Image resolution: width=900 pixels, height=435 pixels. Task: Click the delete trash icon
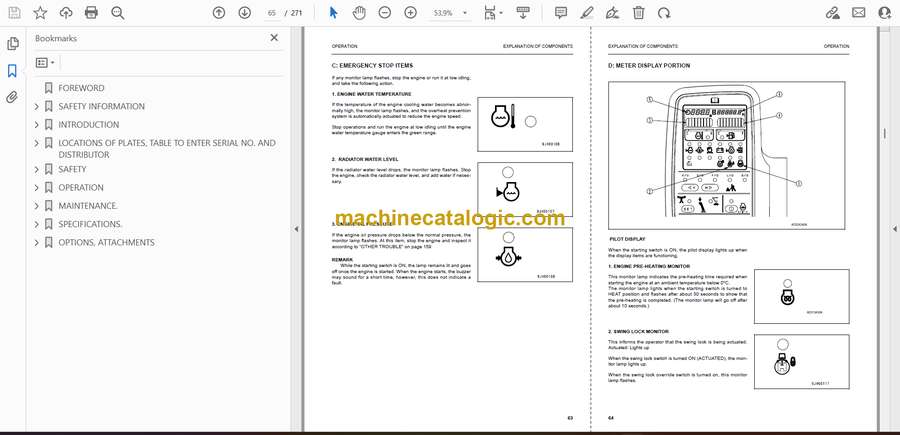(638, 13)
